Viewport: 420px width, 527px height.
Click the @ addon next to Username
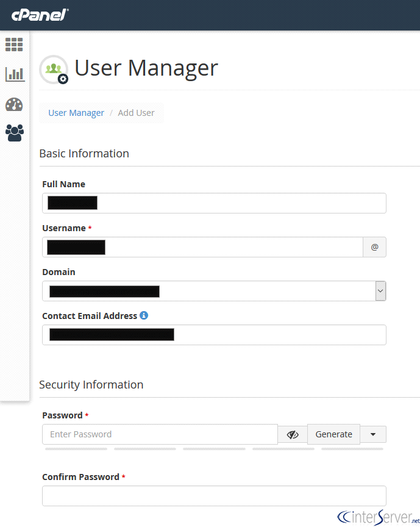click(375, 247)
